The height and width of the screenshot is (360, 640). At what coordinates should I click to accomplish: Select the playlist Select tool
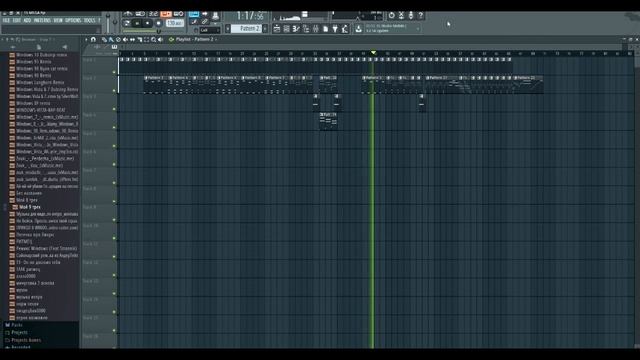(x=147, y=40)
